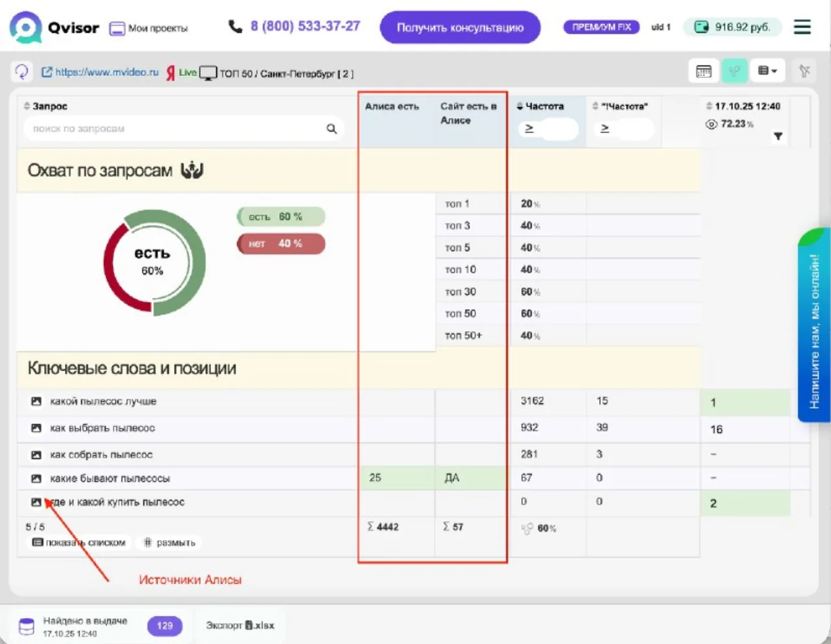The image size is (831, 644).
Task: Click 'Получить консультацию' button
Action: [x=460, y=27]
